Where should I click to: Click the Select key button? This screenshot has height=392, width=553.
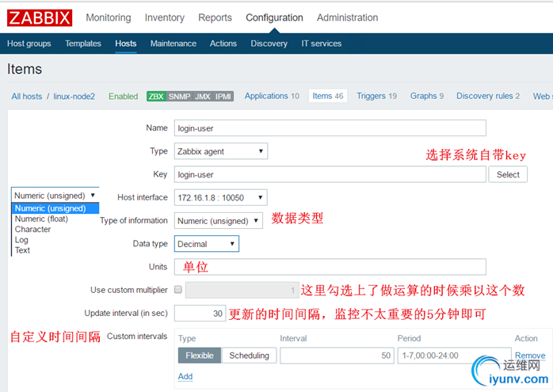[508, 174]
